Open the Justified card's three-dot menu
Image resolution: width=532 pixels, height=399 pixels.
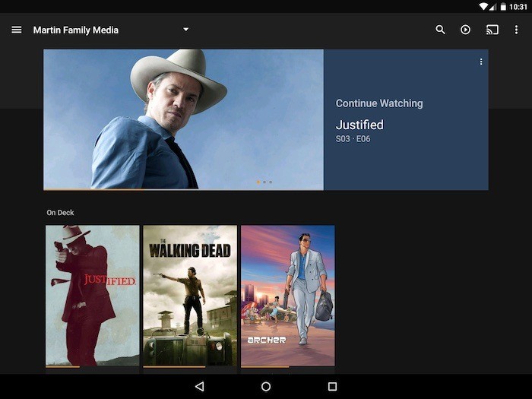pyautogui.click(x=481, y=62)
